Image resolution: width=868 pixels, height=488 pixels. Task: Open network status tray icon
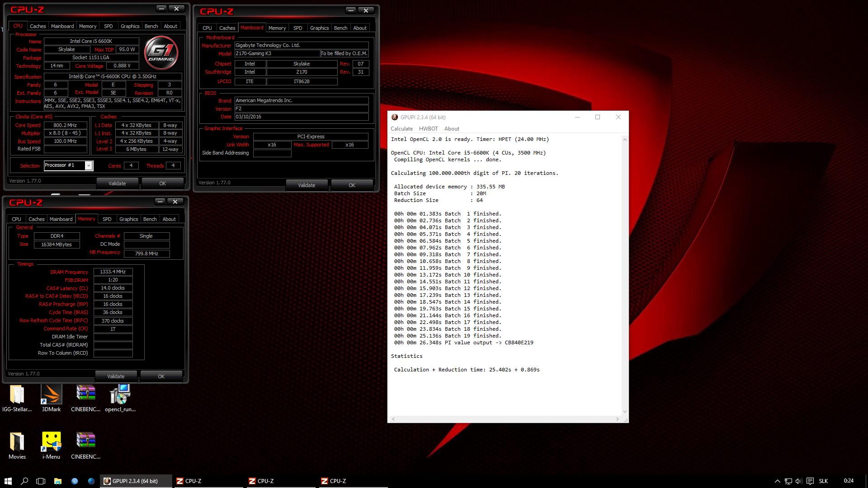point(788,481)
